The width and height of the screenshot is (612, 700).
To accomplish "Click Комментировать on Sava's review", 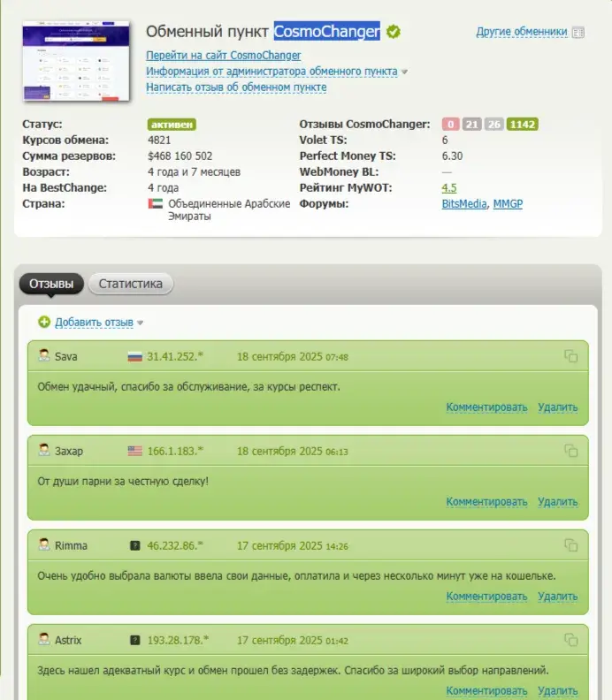I will pos(487,407).
